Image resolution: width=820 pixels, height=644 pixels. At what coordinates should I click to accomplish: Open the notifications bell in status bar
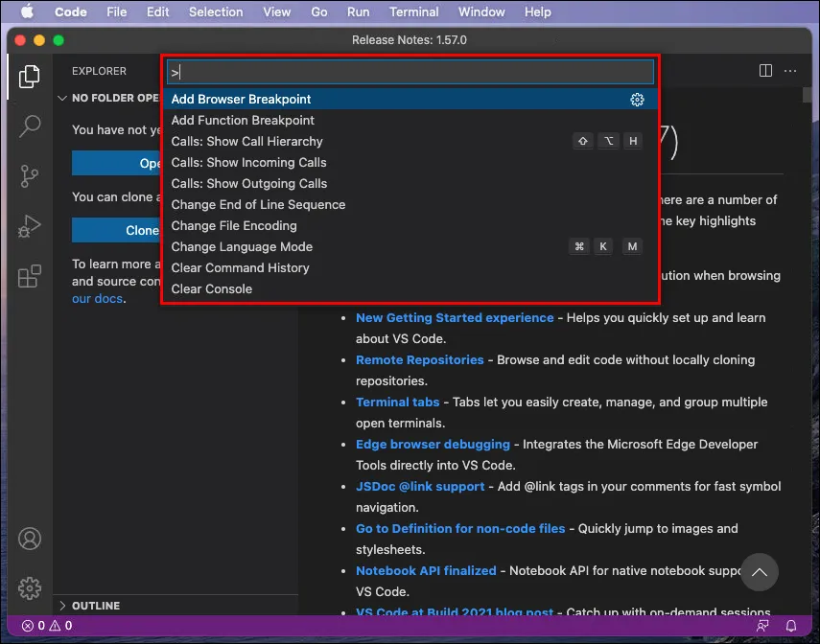coord(790,626)
